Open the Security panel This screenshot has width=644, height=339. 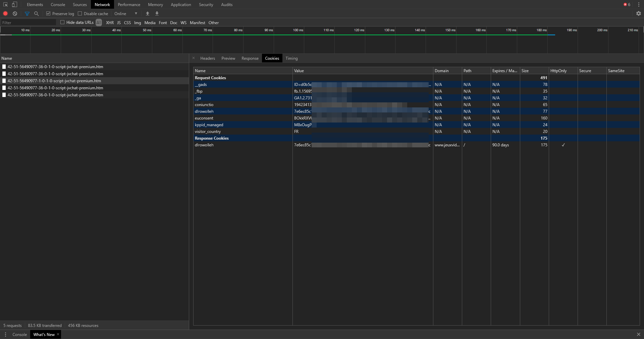(206, 5)
